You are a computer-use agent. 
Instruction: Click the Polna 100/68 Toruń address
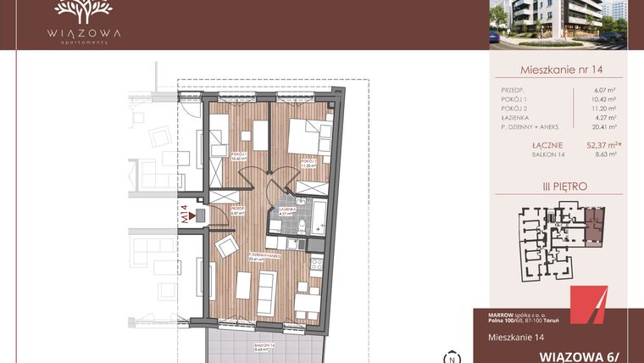tap(524, 321)
